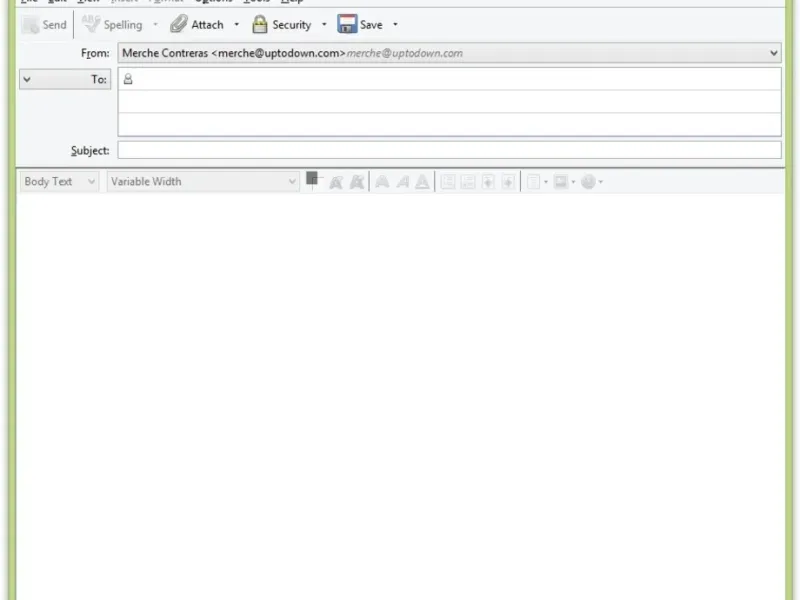
Task: Click the Send button
Action: pos(44,24)
